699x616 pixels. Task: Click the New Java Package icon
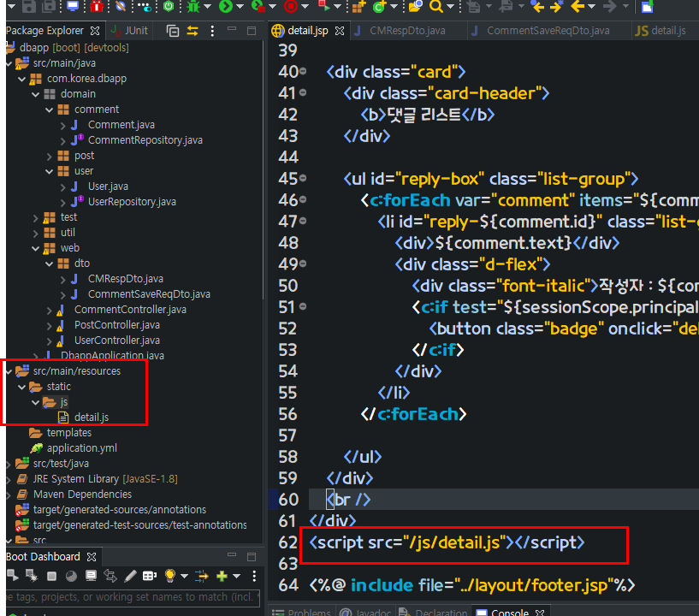[358, 6]
